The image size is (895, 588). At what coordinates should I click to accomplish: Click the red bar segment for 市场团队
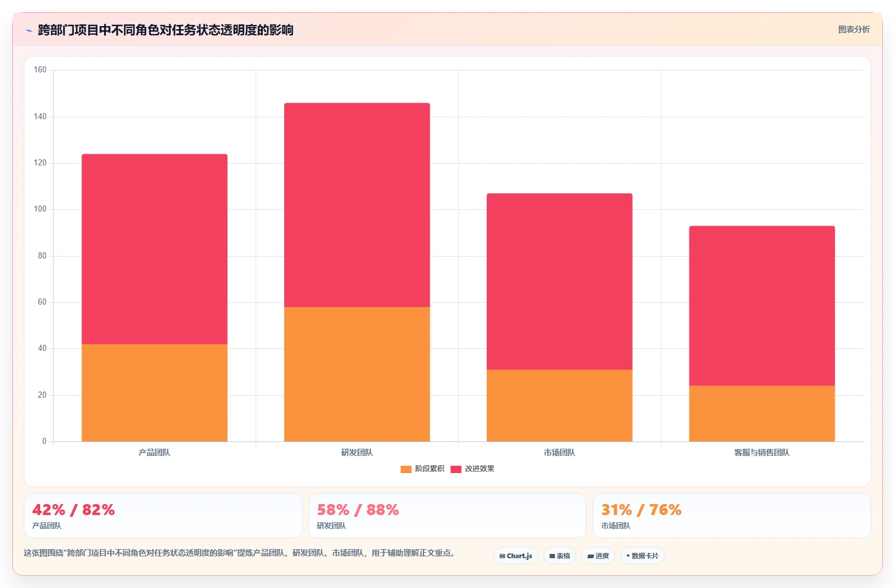click(x=560, y=282)
